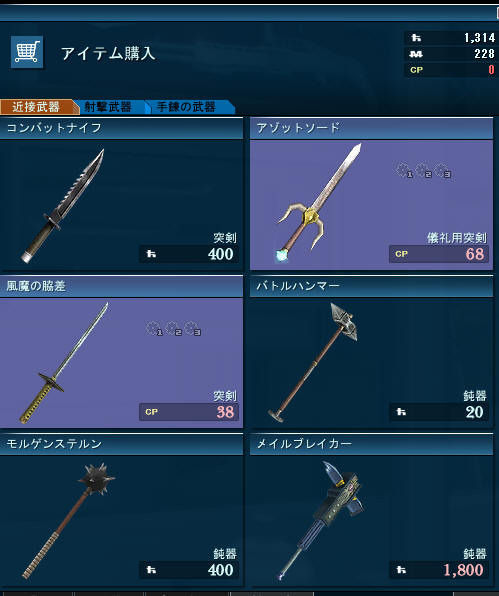The image size is (499, 596).
Task: Select the バトルハンマー hammer image
Action: (x=312, y=363)
